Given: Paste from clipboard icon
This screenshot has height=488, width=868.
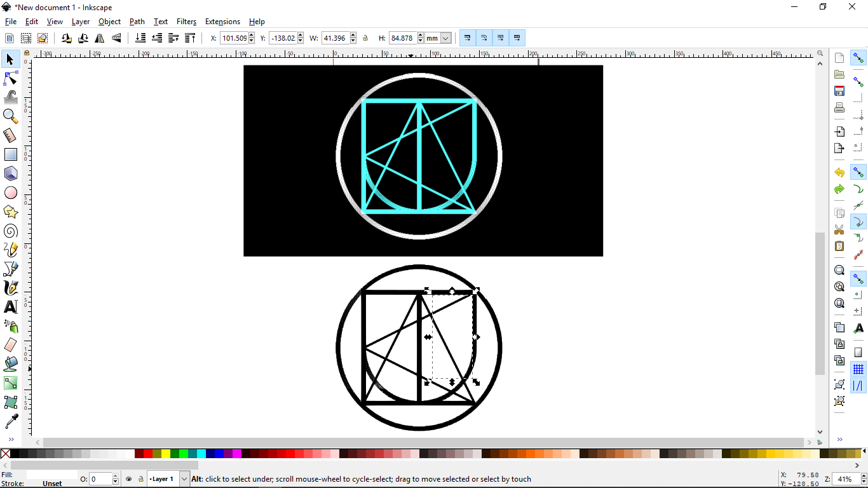Looking at the screenshot, I should pos(839,246).
